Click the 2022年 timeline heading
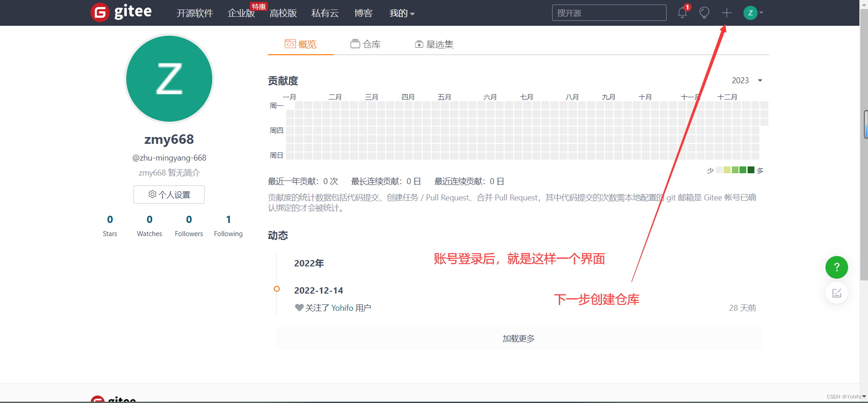 click(309, 264)
